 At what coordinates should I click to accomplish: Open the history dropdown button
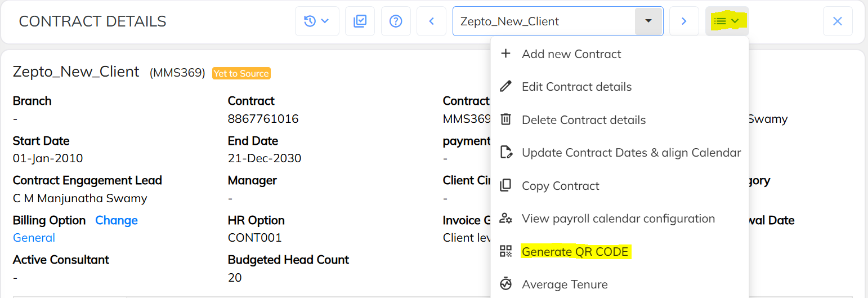click(317, 21)
